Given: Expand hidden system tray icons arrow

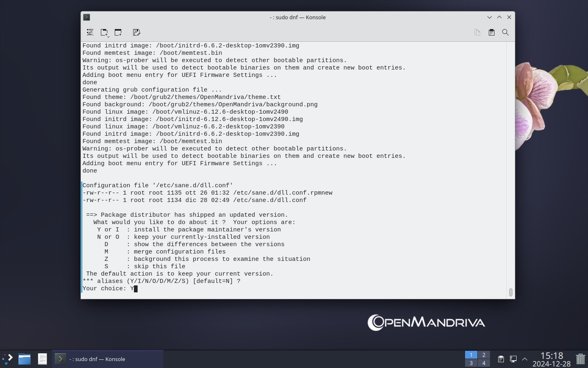Looking at the screenshot, I should (525, 359).
